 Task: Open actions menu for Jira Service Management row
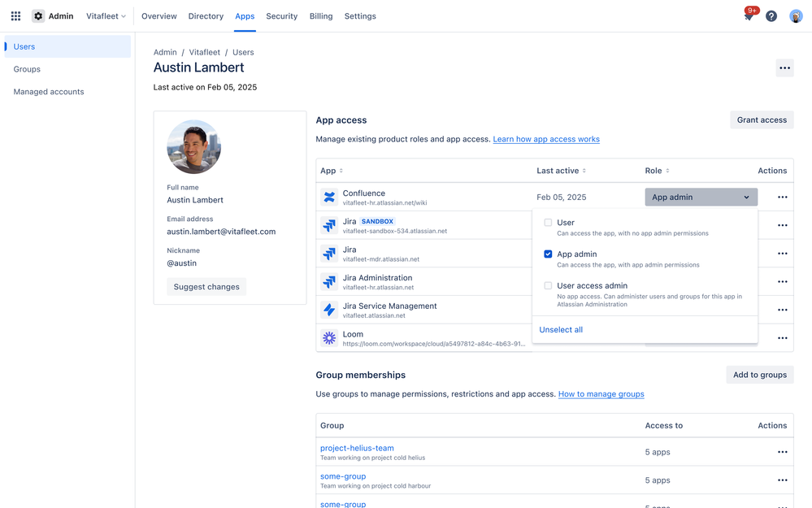click(x=783, y=310)
